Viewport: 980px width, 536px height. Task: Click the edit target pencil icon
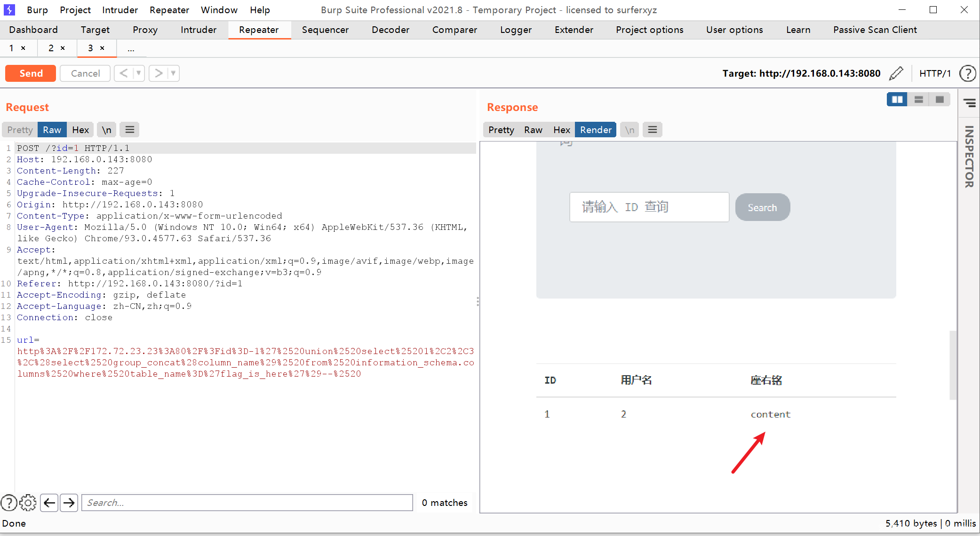(896, 73)
